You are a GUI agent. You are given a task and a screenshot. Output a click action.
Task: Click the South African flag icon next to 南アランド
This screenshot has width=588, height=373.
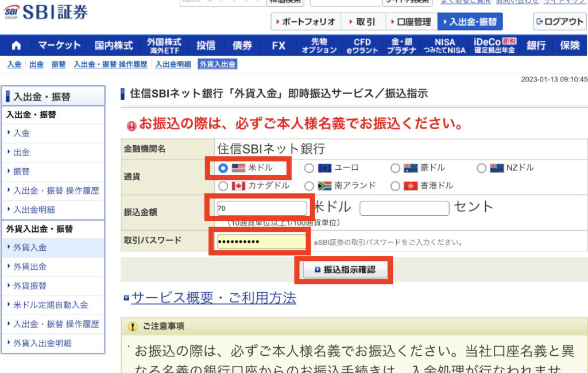point(325,185)
